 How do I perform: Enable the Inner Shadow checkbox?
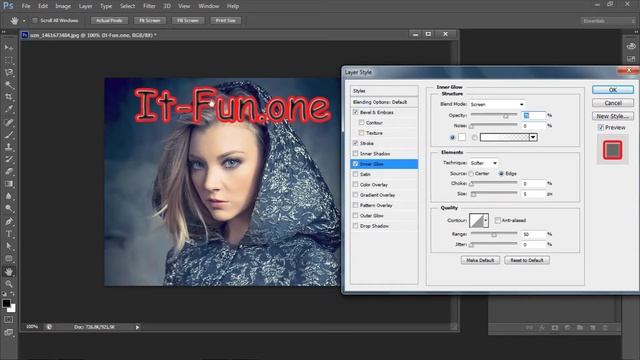tap(356, 153)
